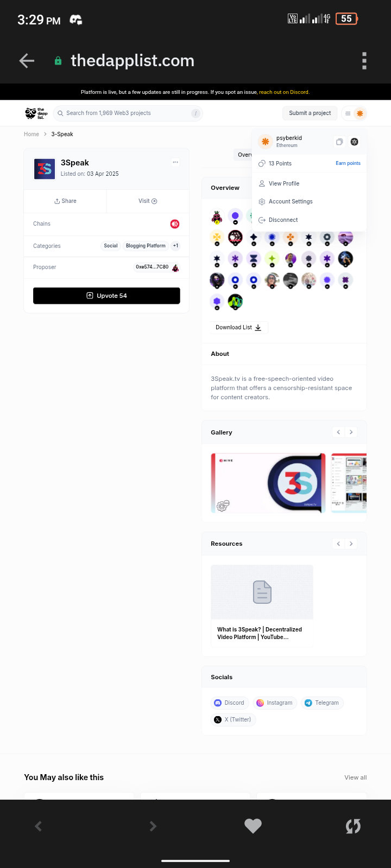Click the orange profile avatar in header
Viewport: 391px width, 868px height.
(x=360, y=113)
